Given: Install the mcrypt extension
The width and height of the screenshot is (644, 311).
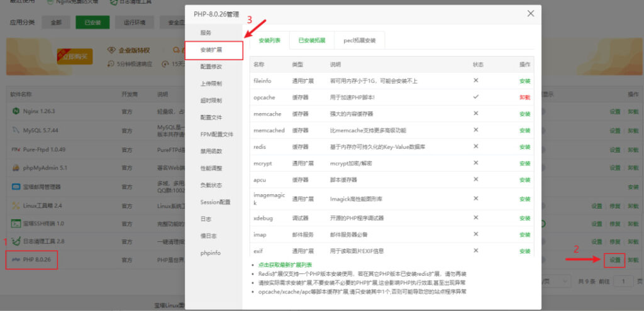Looking at the screenshot, I should (525, 163).
